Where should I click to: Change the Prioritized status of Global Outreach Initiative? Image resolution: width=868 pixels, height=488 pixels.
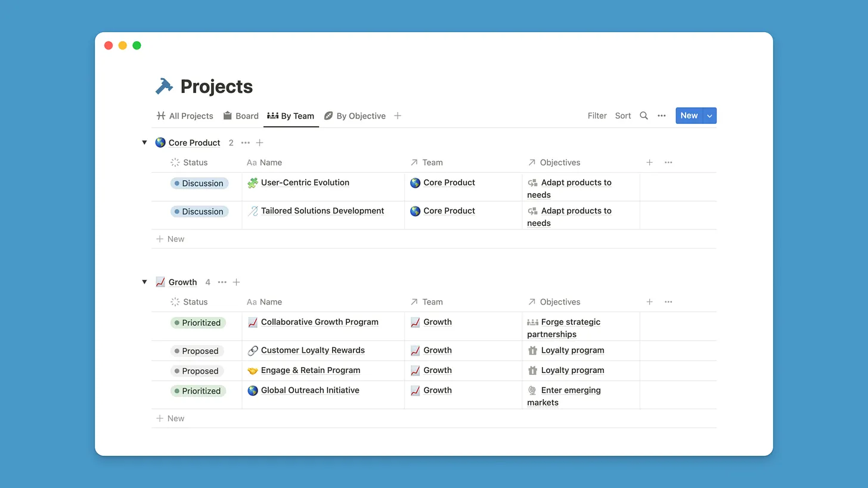pos(198,391)
